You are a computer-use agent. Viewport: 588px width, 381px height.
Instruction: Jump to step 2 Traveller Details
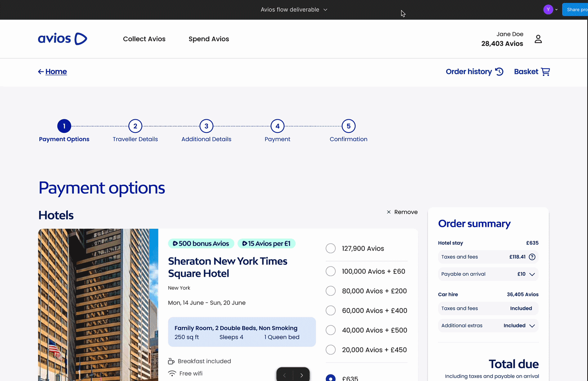click(135, 126)
